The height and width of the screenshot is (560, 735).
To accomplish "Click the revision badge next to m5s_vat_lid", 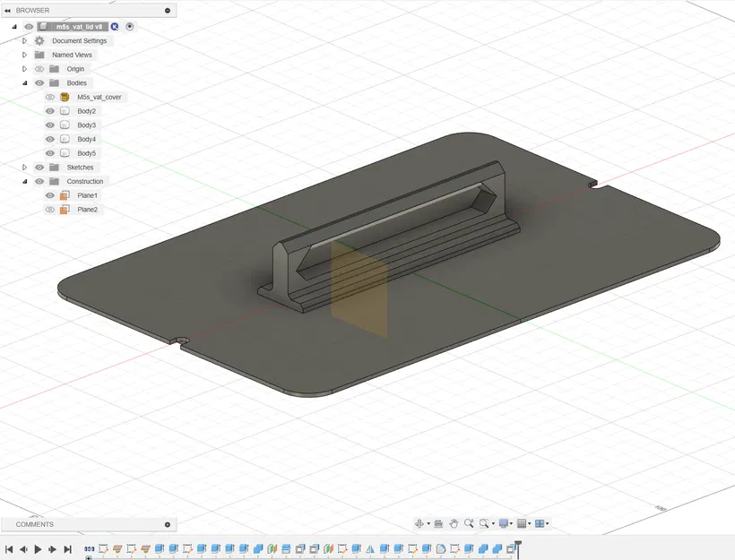I will coord(114,27).
